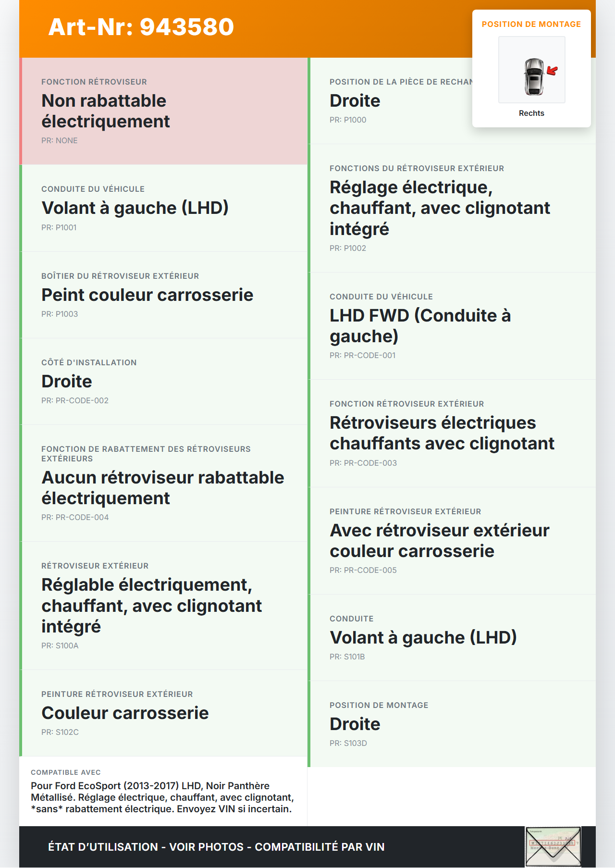Select the 'Peint couleur carrosserie' spec card
Viewport: 615px width, 868px height.
pyautogui.click(x=163, y=295)
